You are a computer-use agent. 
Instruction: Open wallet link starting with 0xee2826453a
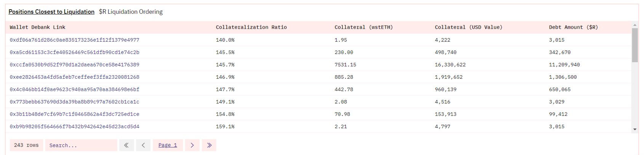click(x=74, y=77)
